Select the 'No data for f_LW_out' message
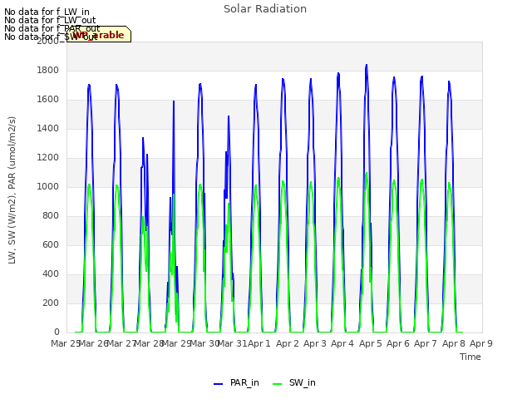Screen dimensions: 532x399 tap(50, 20)
